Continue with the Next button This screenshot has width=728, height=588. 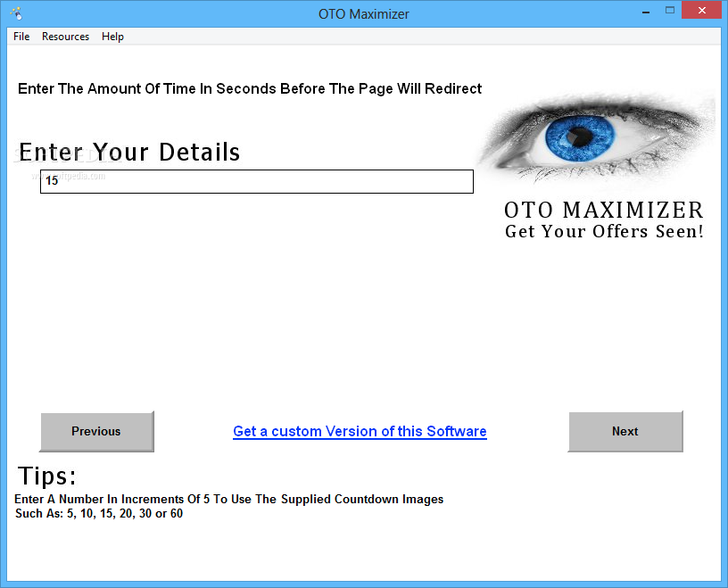click(625, 431)
